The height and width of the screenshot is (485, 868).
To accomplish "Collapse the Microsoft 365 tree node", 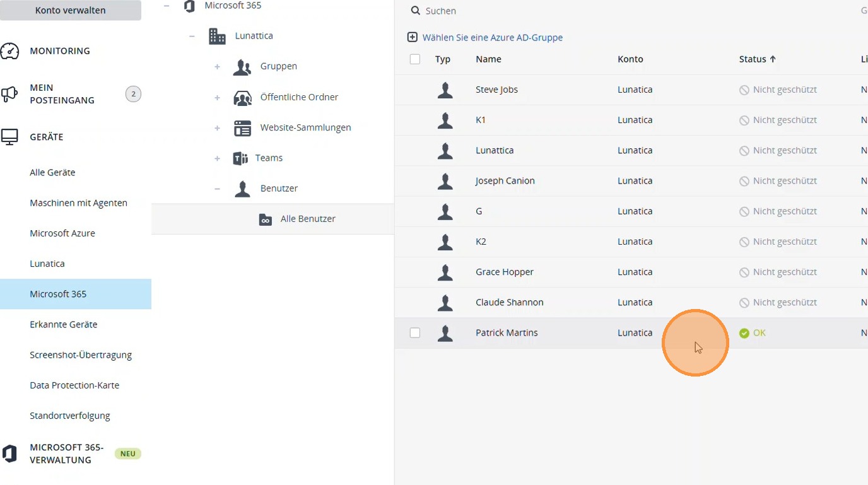I will click(167, 6).
